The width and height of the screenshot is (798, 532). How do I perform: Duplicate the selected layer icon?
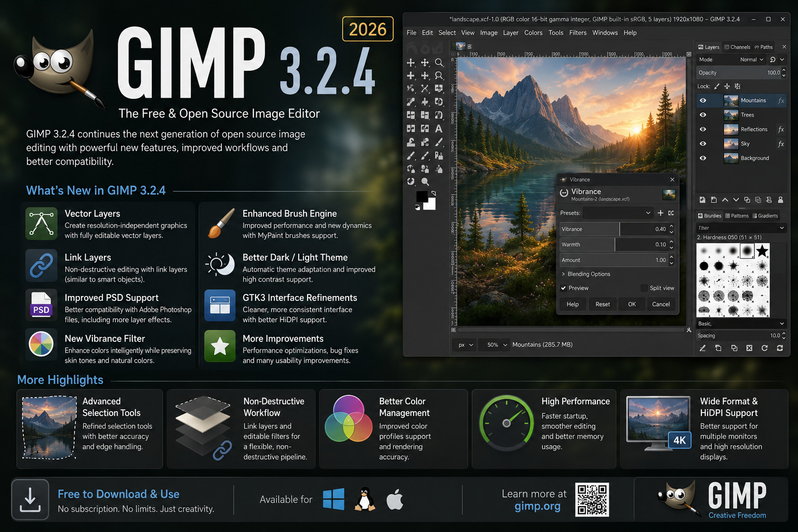pos(747,199)
